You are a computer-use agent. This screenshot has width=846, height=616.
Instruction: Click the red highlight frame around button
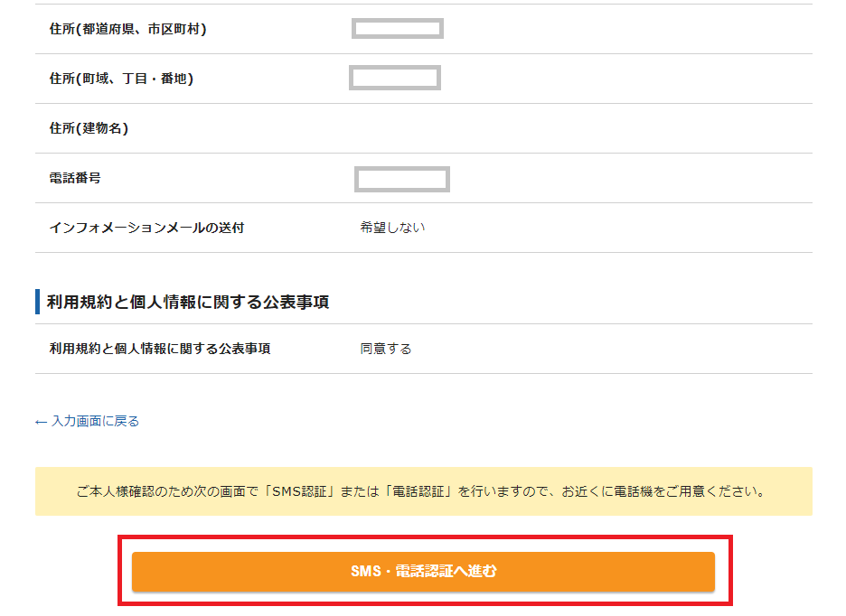pos(425,570)
